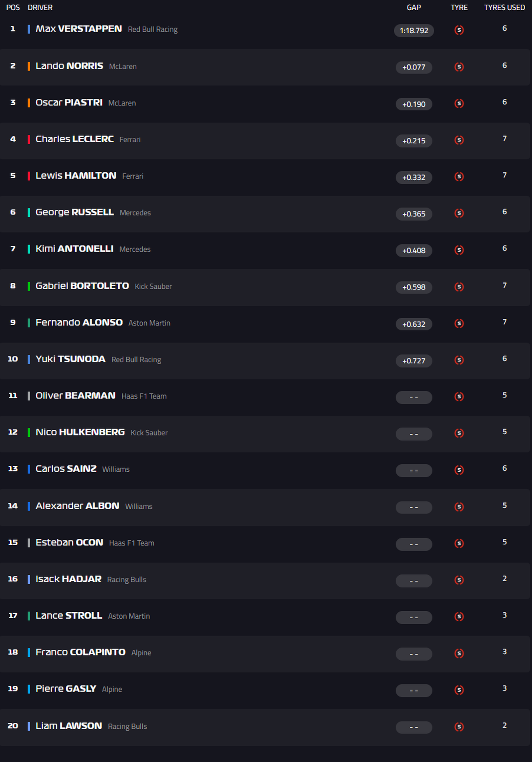Click the Kick Sauber team label beside Bortoleto
Image resolution: width=532 pixels, height=762 pixels.
tap(153, 286)
